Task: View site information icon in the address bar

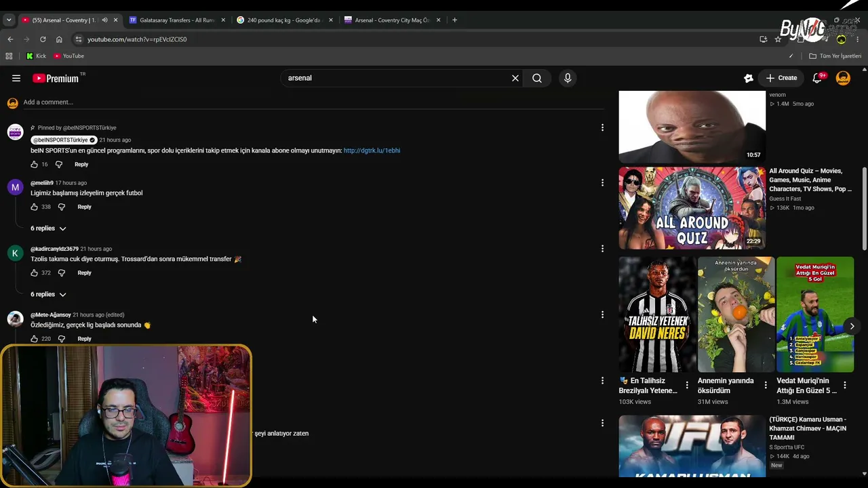Action: tap(79, 39)
